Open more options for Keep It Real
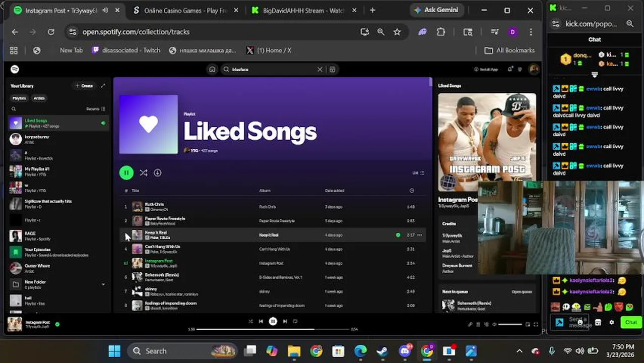The height and width of the screenshot is (363, 644). (x=419, y=235)
